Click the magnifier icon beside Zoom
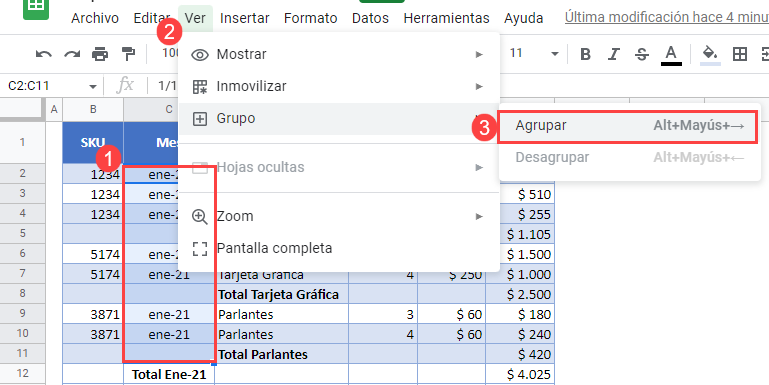The width and height of the screenshot is (769, 385). pyautogui.click(x=200, y=216)
